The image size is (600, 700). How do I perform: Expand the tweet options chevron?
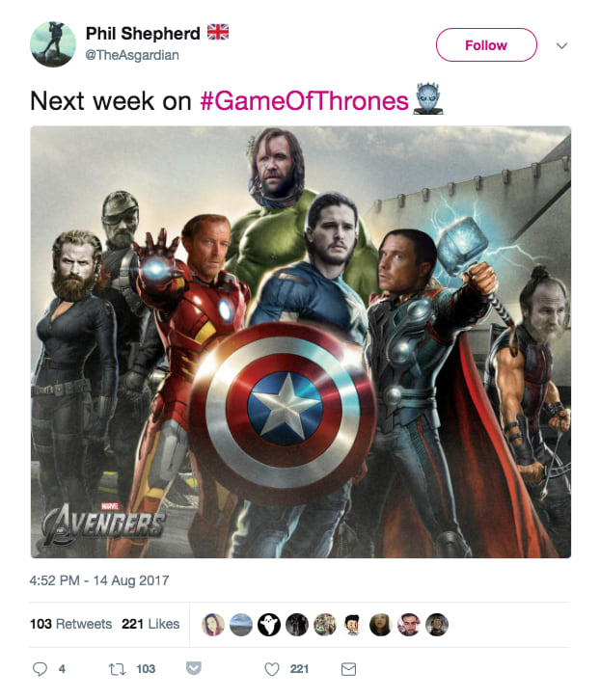[x=561, y=45]
